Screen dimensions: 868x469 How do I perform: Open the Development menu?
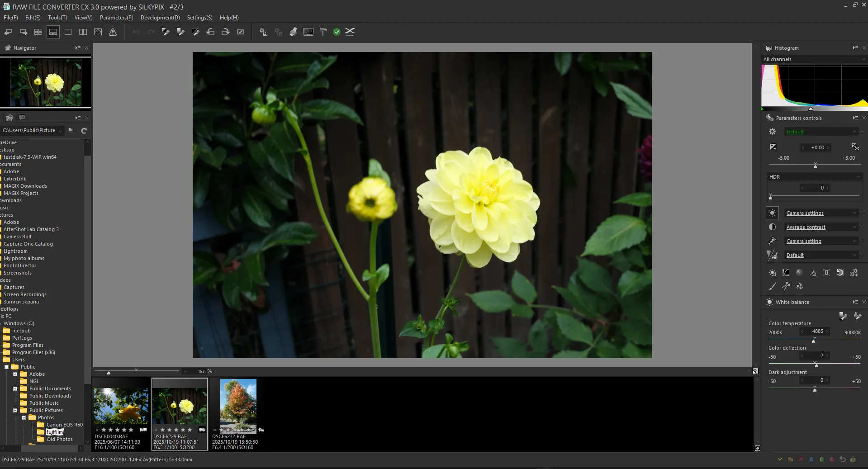pyautogui.click(x=160, y=18)
